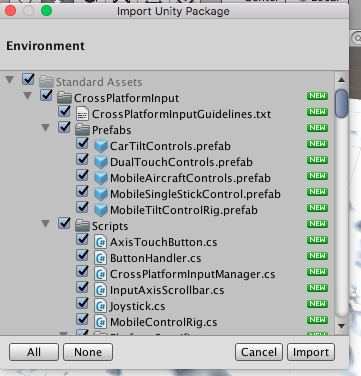Click the InputAxisScrollbar.cs script icon

[x=100, y=290]
